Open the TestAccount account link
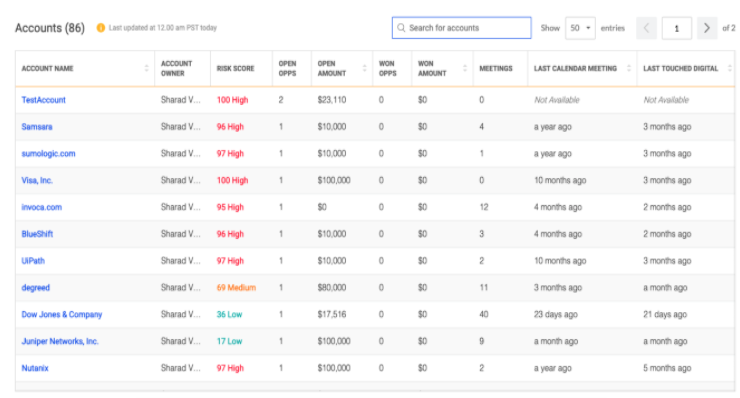 43,100
